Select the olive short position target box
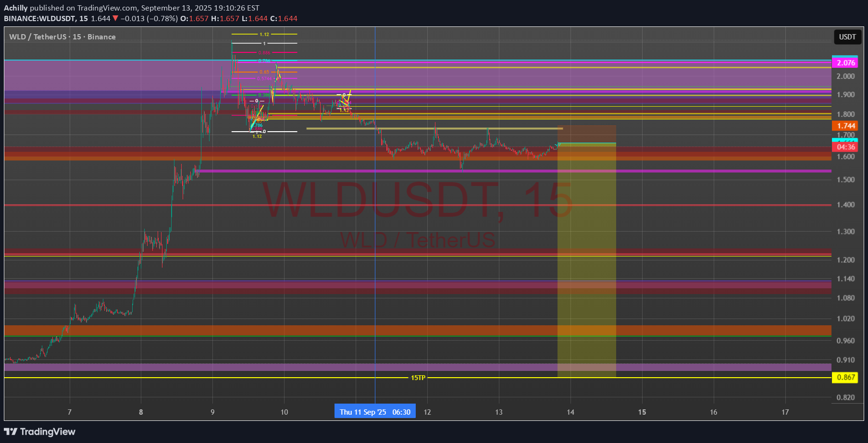 pos(586,260)
